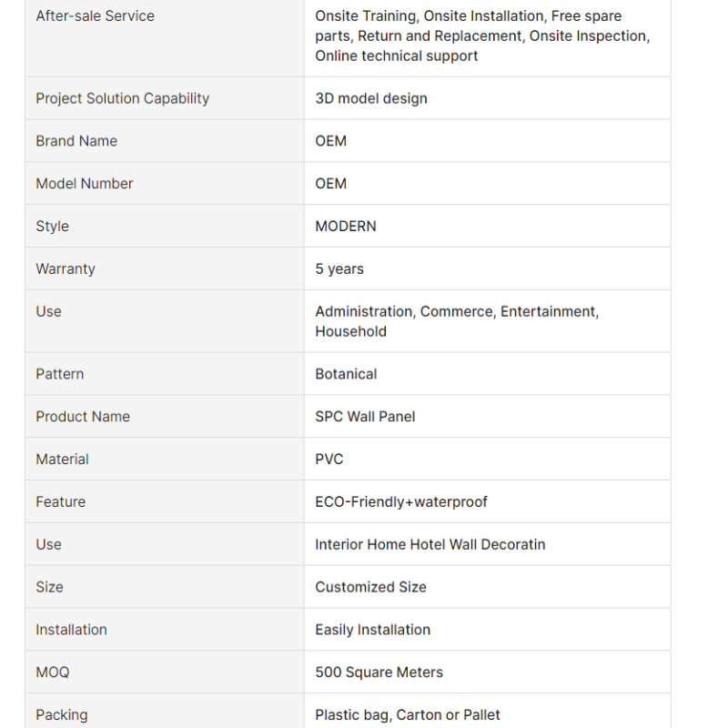Viewport: 728px width, 728px height.
Task: Click the "500 Square Meters" MOQ value
Action: click(x=379, y=672)
